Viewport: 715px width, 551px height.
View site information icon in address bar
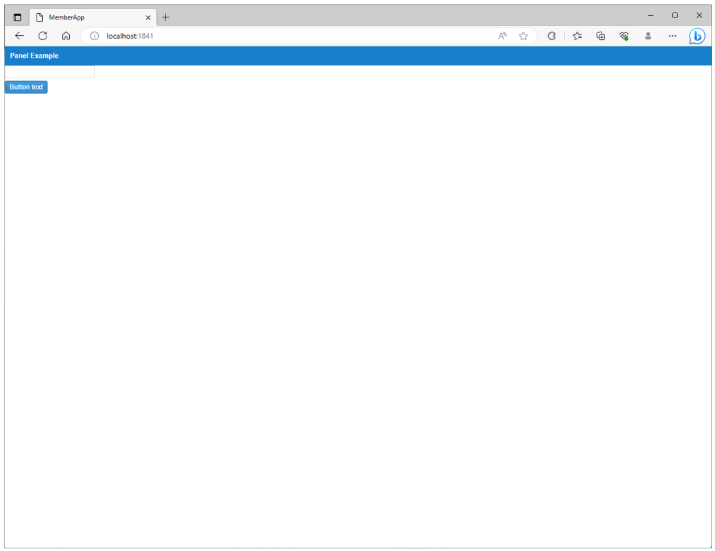pos(94,36)
